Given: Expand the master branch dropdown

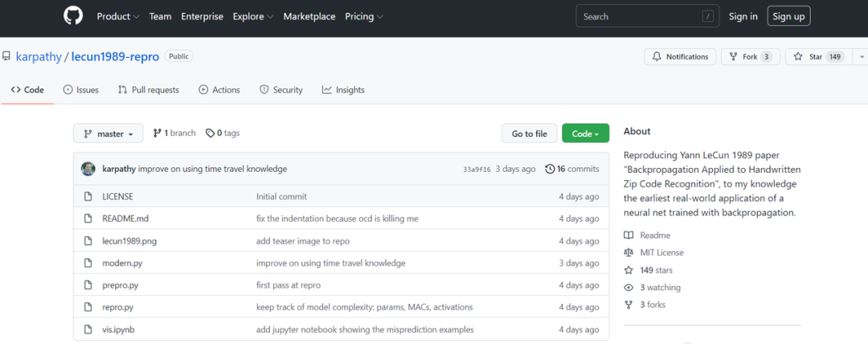Looking at the screenshot, I should coord(108,133).
